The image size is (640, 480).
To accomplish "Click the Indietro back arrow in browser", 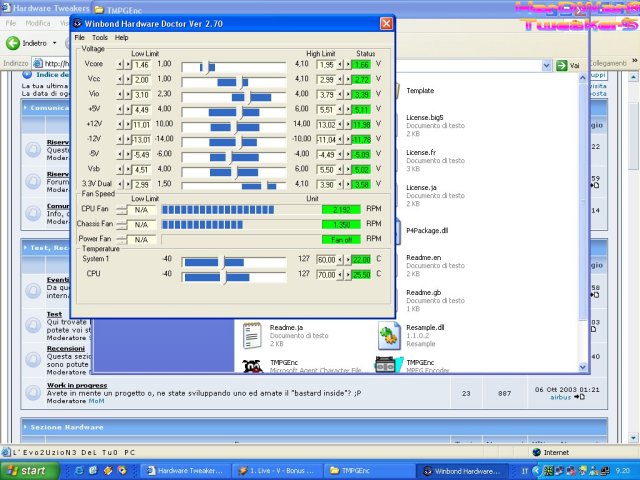I will [x=13, y=43].
